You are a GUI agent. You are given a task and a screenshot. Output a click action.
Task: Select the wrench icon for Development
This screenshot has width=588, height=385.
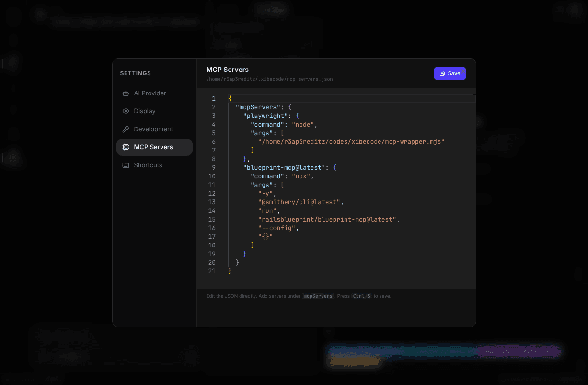(125, 129)
